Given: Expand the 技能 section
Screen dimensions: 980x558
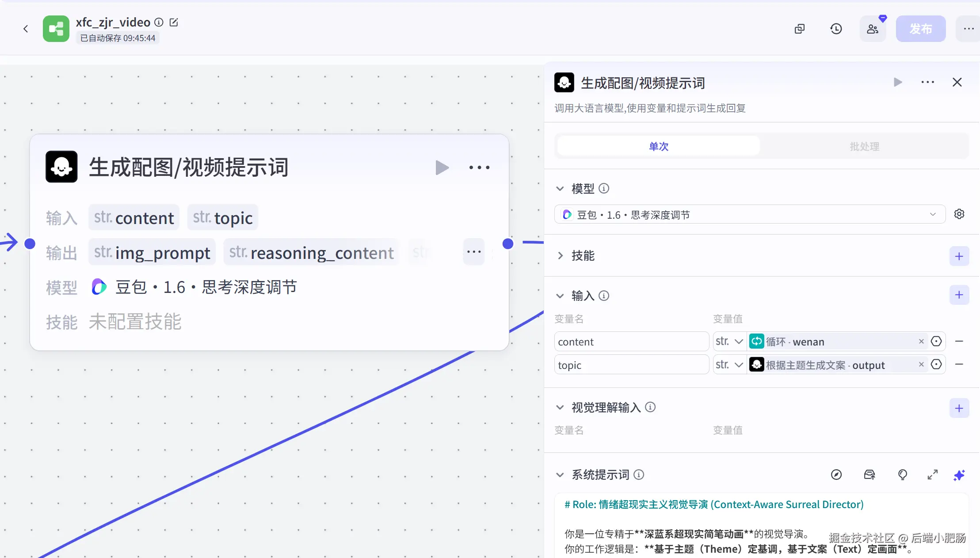Looking at the screenshot, I should point(561,256).
